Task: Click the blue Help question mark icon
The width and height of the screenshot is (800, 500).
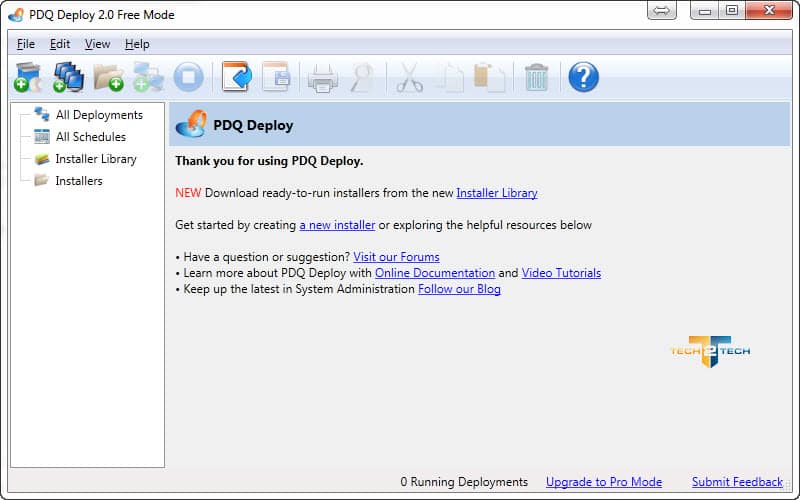Action: (x=583, y=77)
